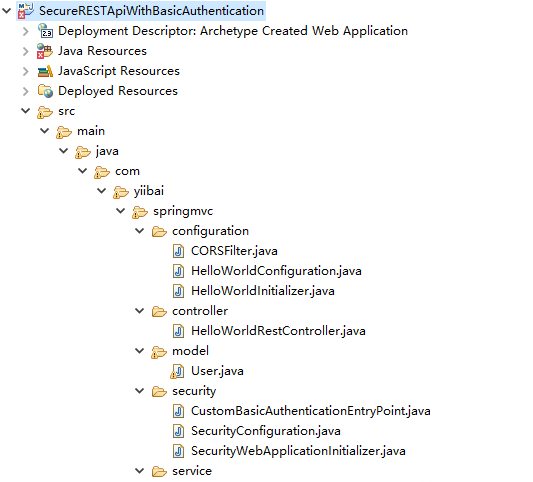Click the SecureRESTApiWithBasicAuthentication project icon
This screenshot has width=533, height=482.
point(25,11)
